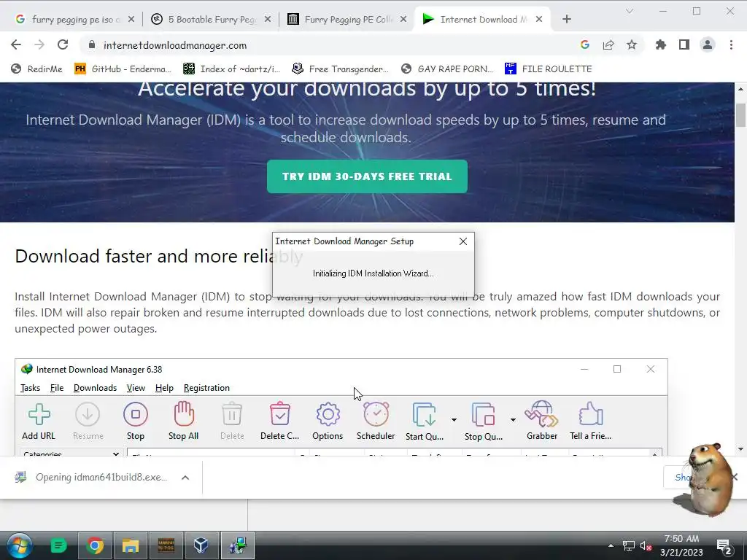Open the action center notification icon
Image resolution: width=747 pixels, height=560 pixels.
724,547
